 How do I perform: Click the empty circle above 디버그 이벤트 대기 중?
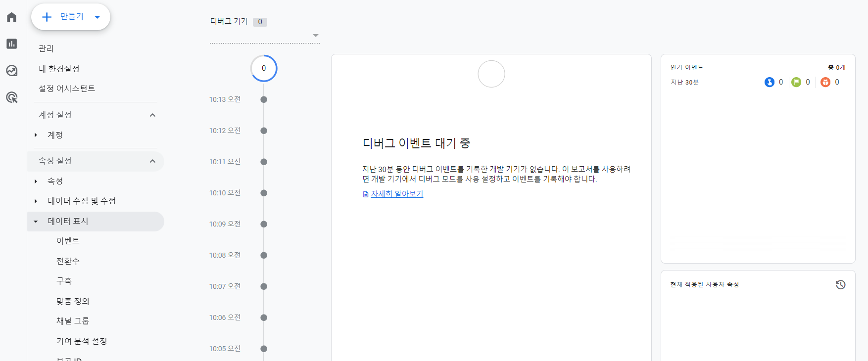pos(491,74)
